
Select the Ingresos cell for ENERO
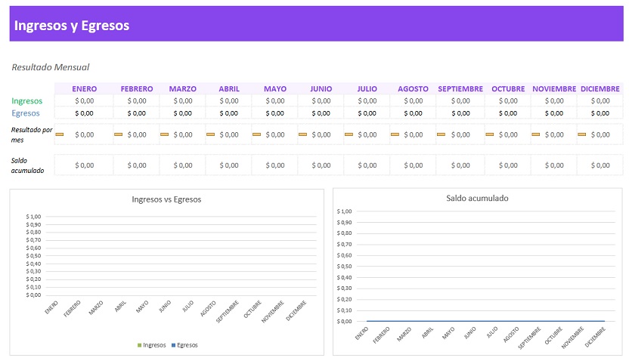tap(84, 100)
